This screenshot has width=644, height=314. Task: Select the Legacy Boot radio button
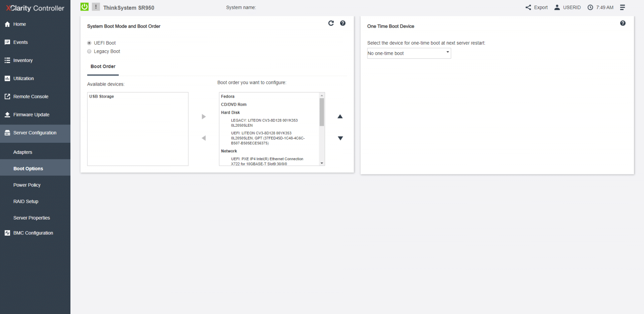(89, 51)
